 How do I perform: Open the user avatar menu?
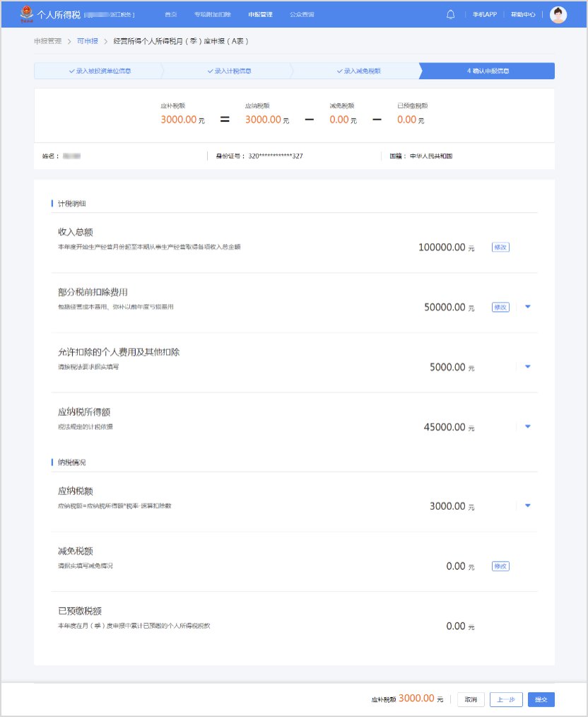click(558, 14)
